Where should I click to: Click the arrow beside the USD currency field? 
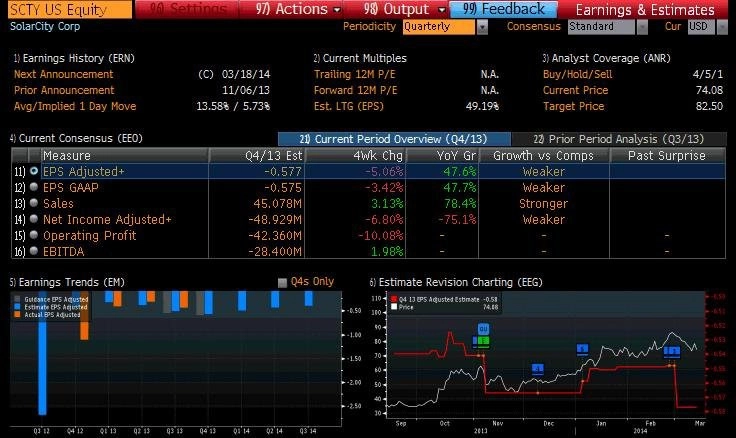click(x=722, y=27)
